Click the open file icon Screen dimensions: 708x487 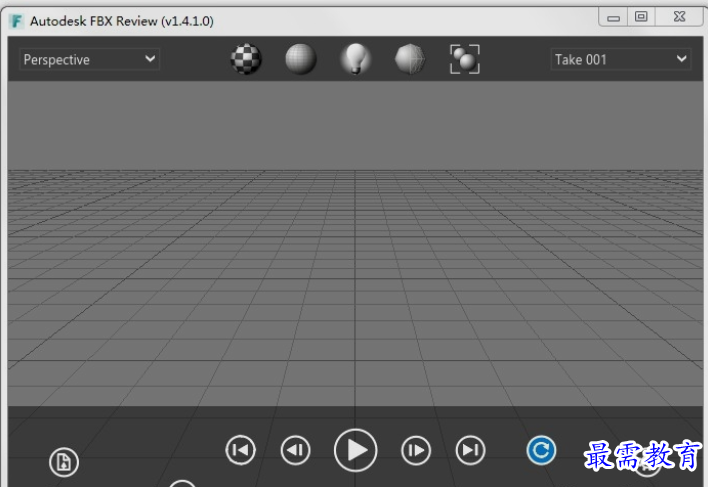point(64,463)
